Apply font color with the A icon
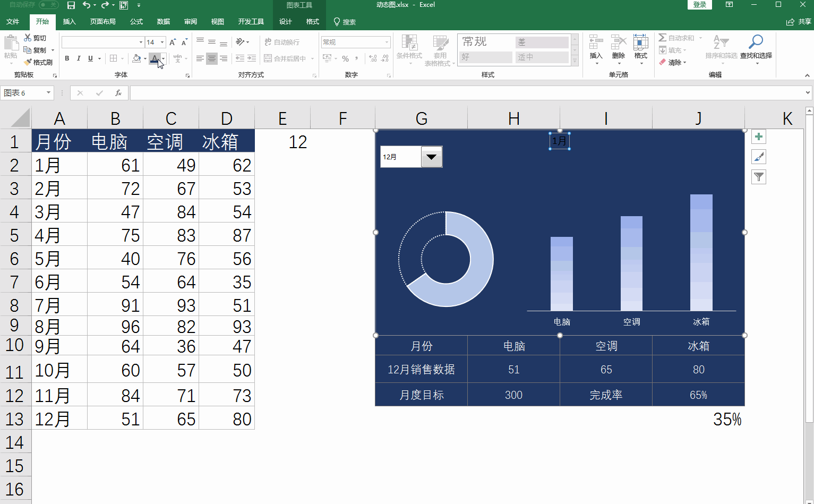 tap(155, 58)
